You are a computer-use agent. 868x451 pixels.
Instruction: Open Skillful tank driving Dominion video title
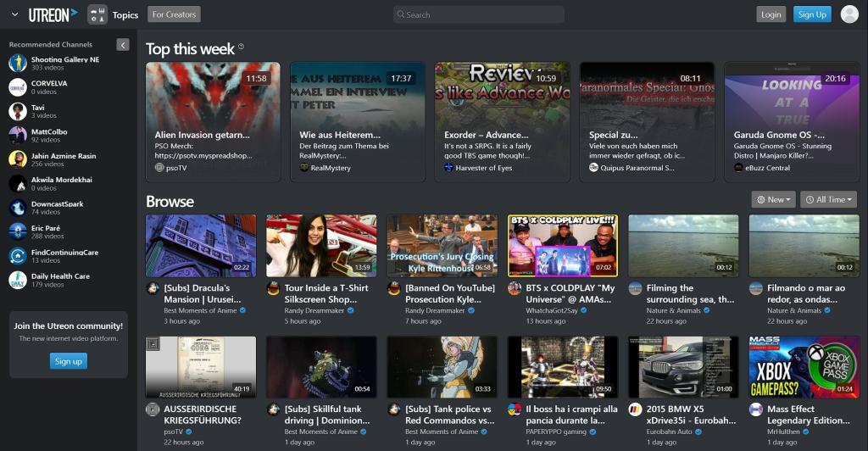coord(326,415)
